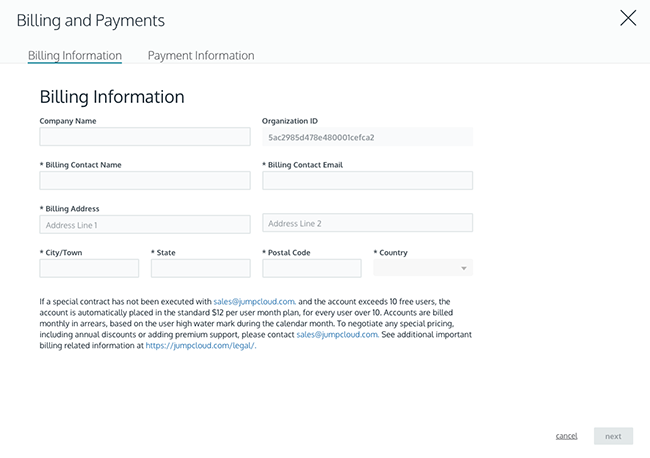Click the Company Name field
Screen dimensions: 650x458
click(145, 137)
